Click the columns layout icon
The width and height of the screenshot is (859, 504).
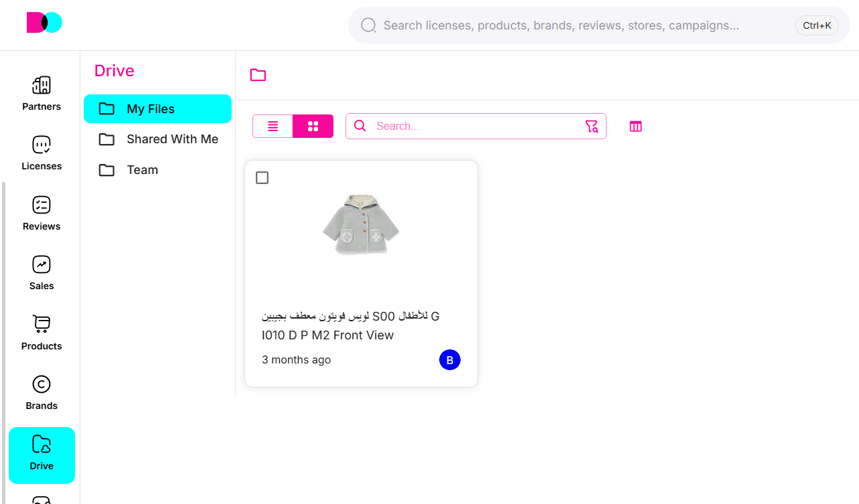tap(635, 126)
